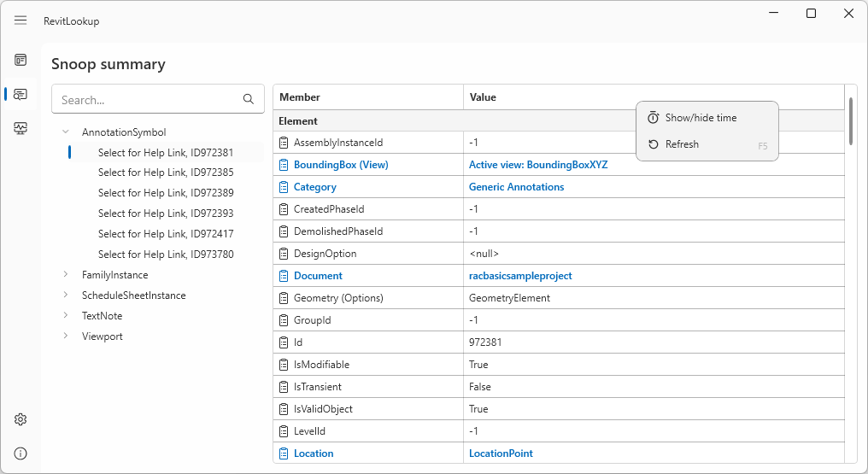Click the False value for IsTransient

[x=480, y=387]
